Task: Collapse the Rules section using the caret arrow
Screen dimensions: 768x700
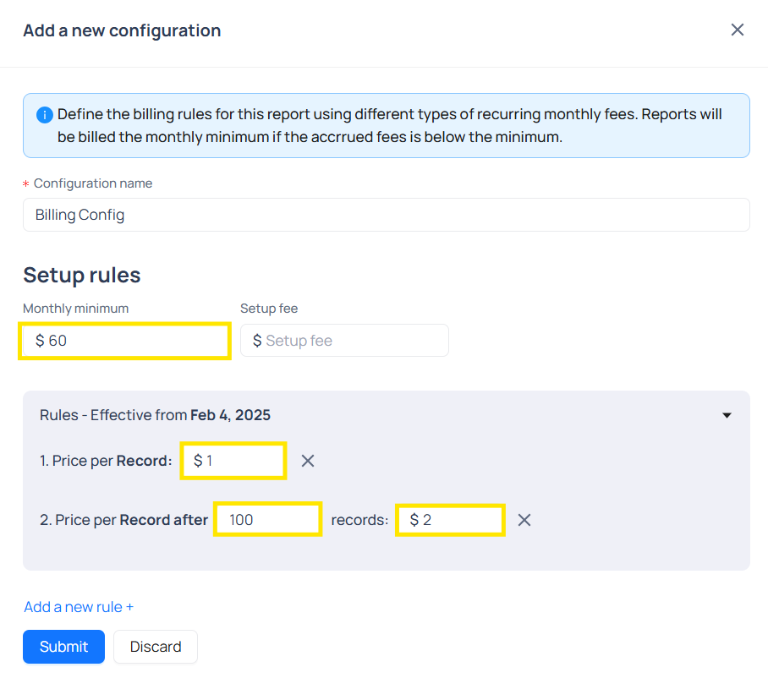Action: click(x=727, y=415)
